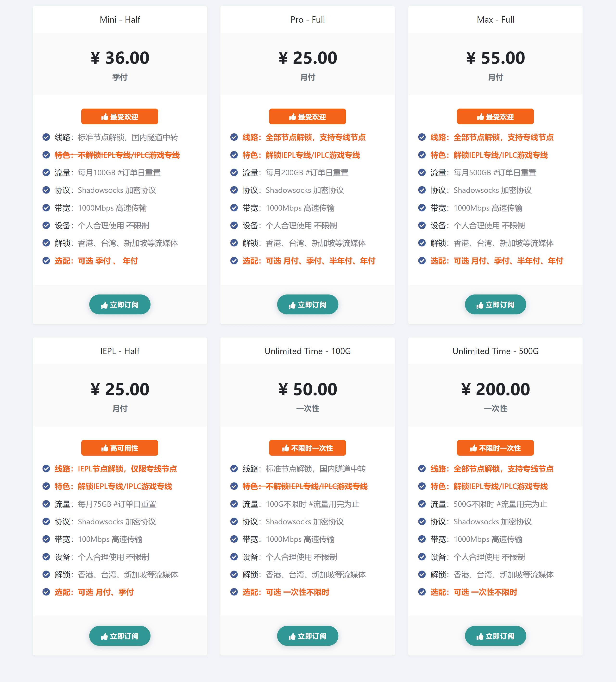
Task: Click 不限时一次性 badge on Unlimited Time - 500G
Action: 495,448
